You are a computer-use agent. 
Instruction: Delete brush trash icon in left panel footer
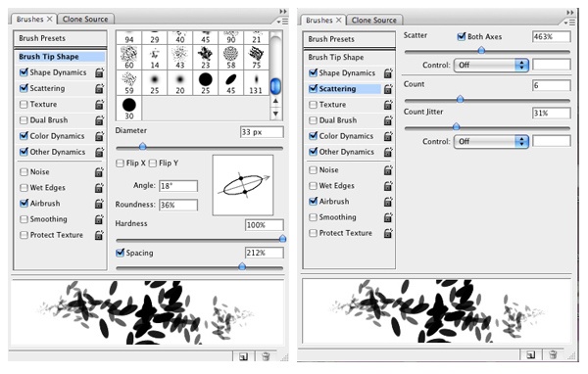point(266,356)
